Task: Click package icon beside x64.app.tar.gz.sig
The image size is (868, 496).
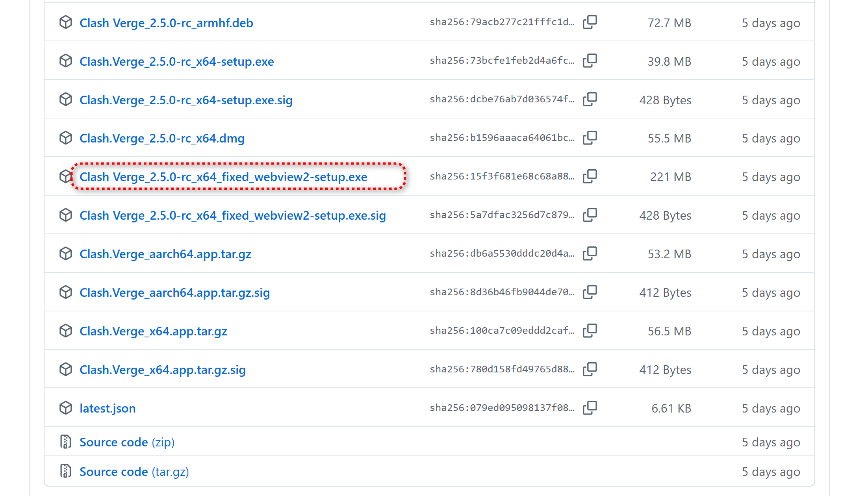Action: click(x=66, y=370)
